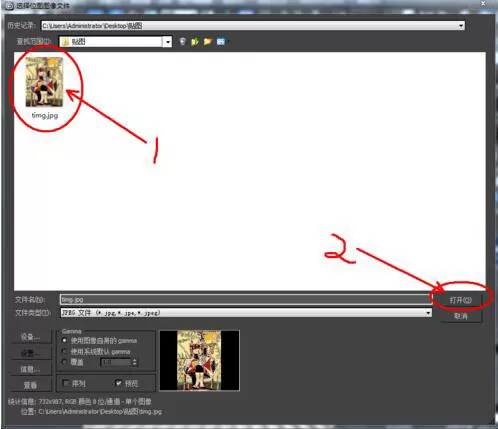Expand the history path dropdown
This screenshot has height=429, width=498.
[x=461, y=26]
